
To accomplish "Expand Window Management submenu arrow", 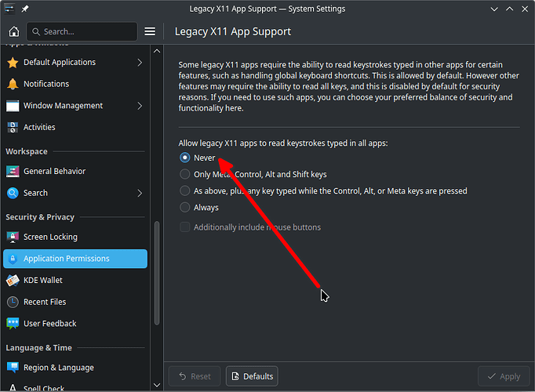I will point(140,106).
